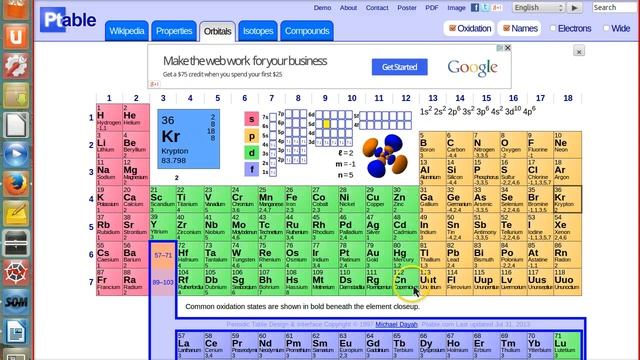Open the Compounds tab
640x360 pixels.
[307, 31]
